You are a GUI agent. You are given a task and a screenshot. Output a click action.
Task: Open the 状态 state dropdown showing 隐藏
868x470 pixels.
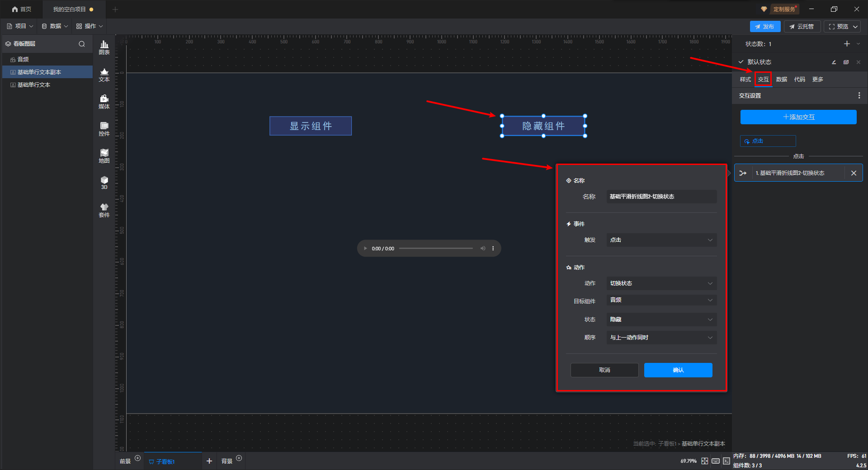[x=661, y=320]
